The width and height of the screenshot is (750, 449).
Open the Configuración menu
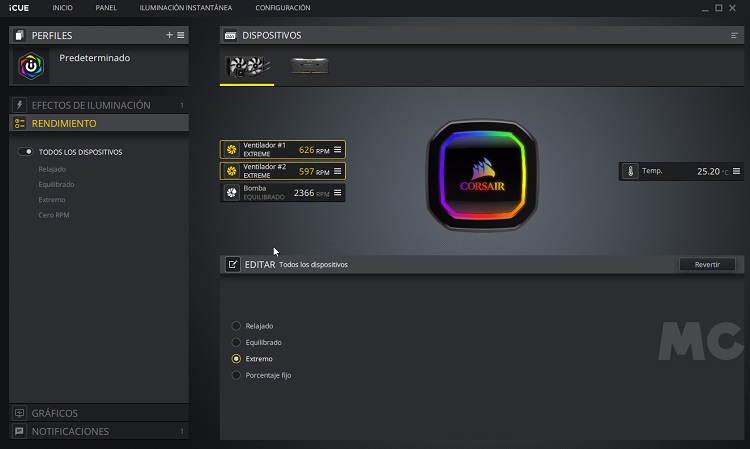(282, 8)
